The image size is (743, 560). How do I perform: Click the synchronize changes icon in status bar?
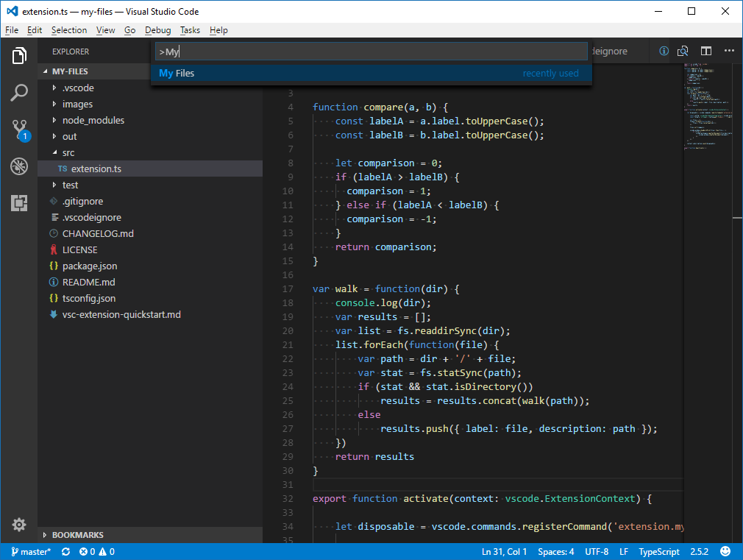[66, 551]
